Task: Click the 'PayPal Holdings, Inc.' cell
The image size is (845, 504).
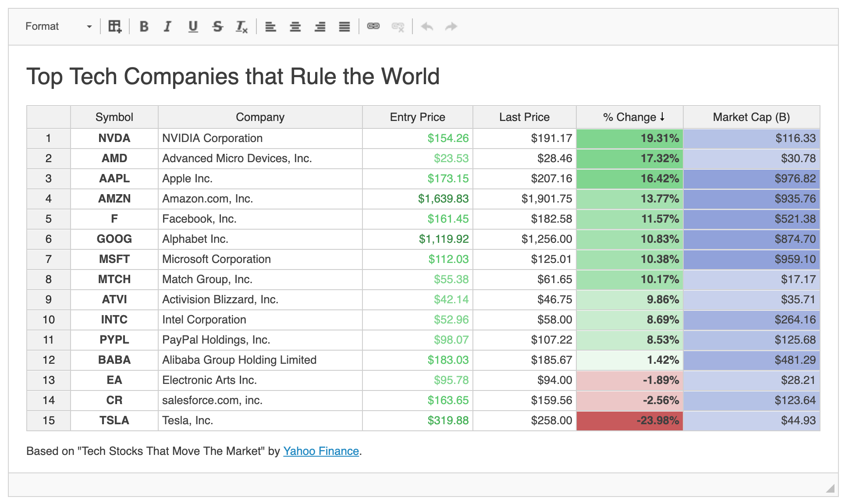Action: click(260, 340)
